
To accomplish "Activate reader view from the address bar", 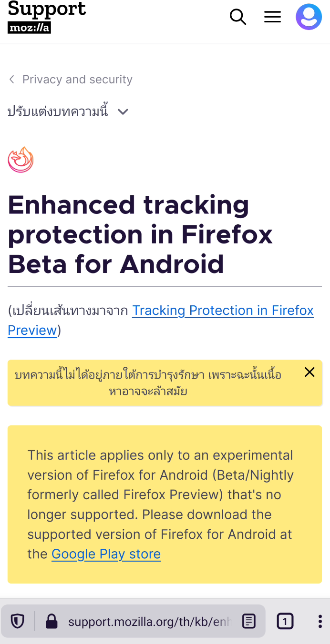I will (248, 621).
